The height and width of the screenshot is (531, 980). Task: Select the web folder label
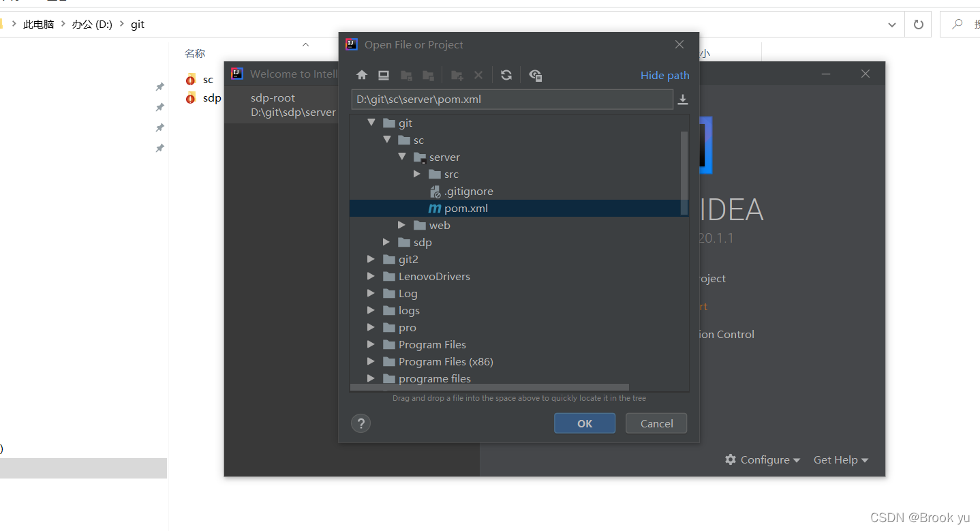pos(440,226)
